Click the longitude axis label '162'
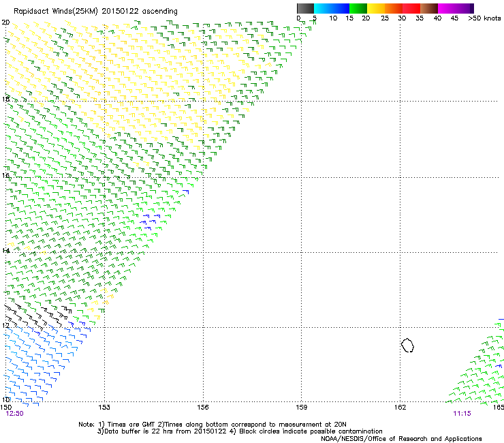504x443 pixels. click(400, 408)
